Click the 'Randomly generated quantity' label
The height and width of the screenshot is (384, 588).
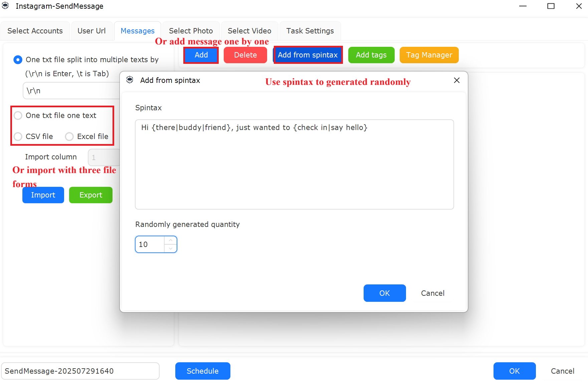(187, 225)
